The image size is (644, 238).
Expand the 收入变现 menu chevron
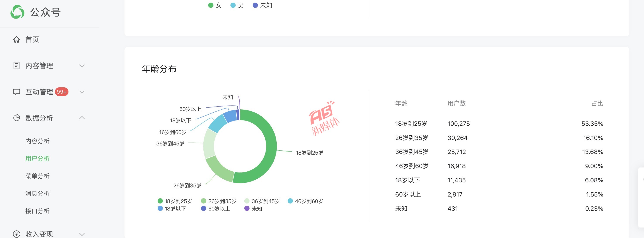tap(82, 234)
